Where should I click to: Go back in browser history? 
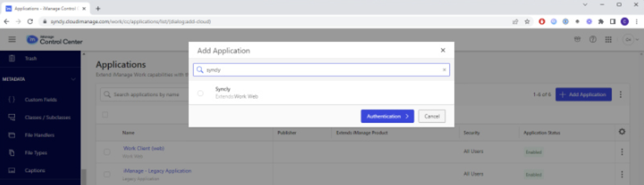6,21
